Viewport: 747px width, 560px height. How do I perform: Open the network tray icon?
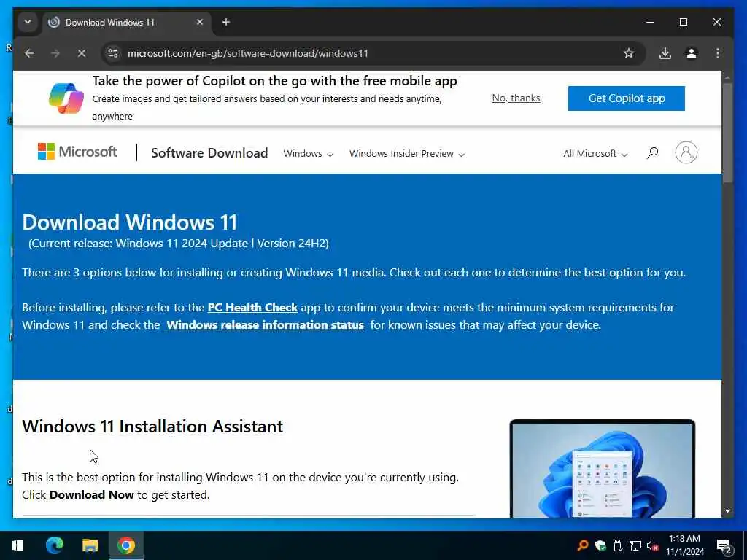635,545
